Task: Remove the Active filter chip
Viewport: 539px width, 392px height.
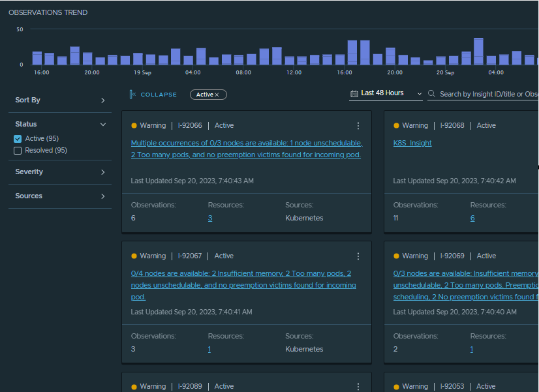Action: [x=217, y=95]
